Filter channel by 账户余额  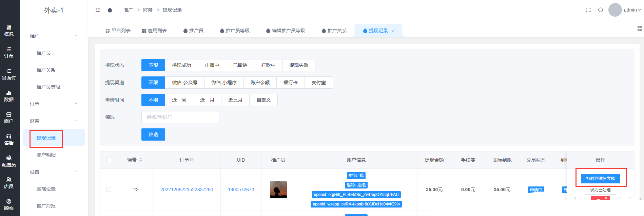(260, 83)
